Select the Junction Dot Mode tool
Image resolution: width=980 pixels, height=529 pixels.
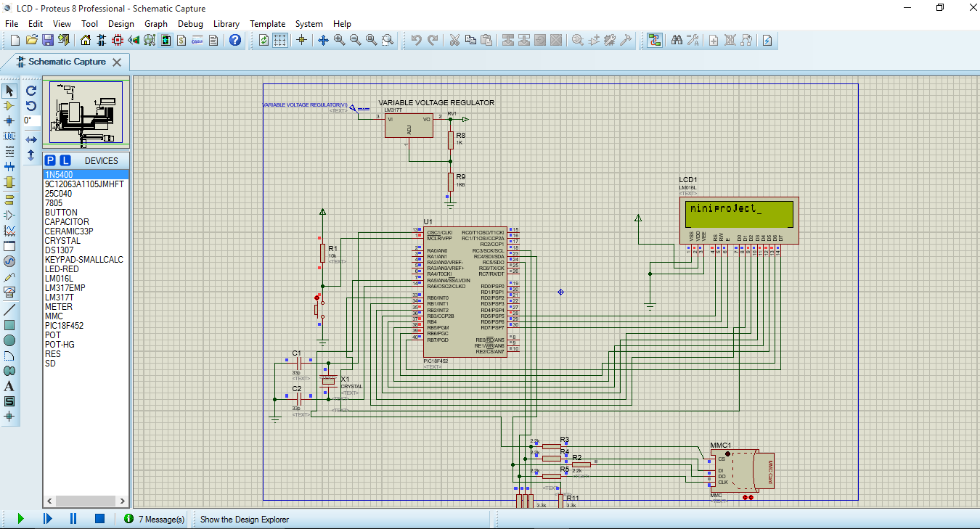pos(9,120)
